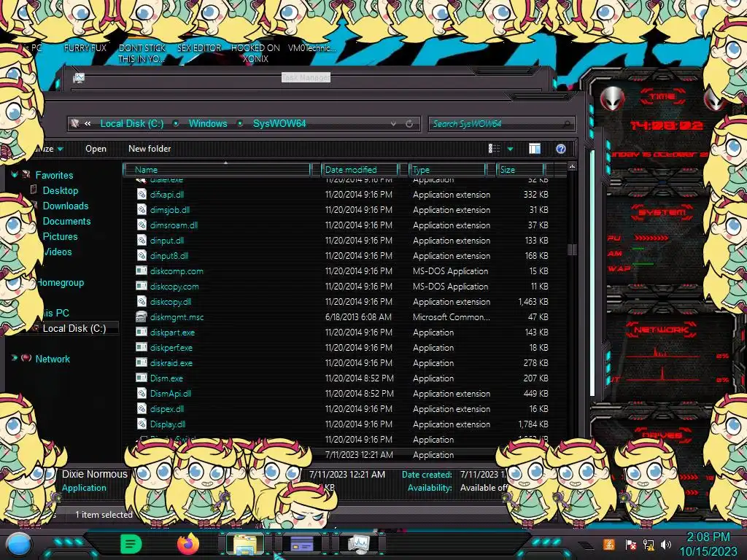This screenshot has height=560, width=747.
Task: Launch Firefox from the taskbar
Action: (188, 543)
